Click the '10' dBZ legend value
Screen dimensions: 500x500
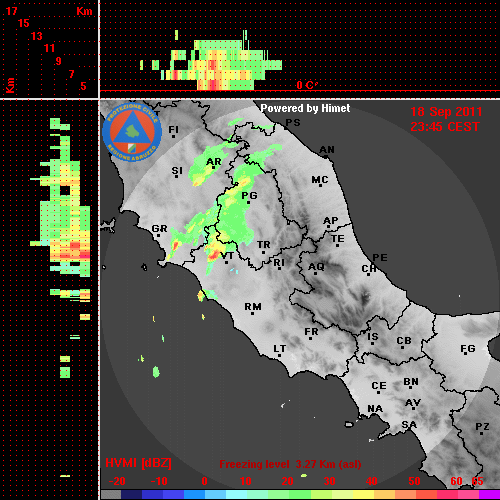coord(245,481)
